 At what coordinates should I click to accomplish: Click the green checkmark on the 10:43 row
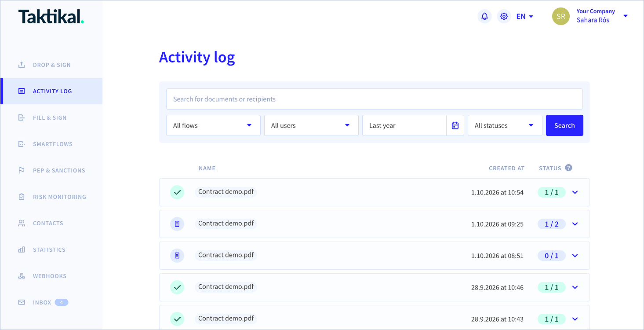[177, 319]
